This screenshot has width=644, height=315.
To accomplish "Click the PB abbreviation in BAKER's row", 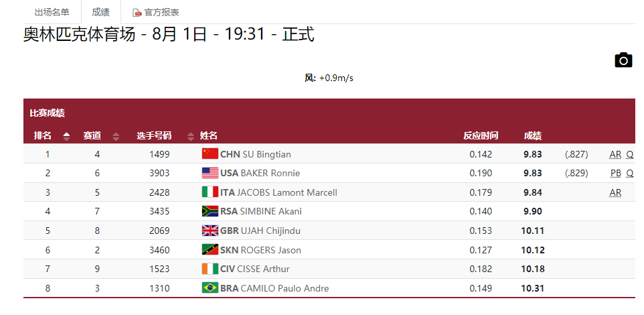I will click(x=616, y=174).
